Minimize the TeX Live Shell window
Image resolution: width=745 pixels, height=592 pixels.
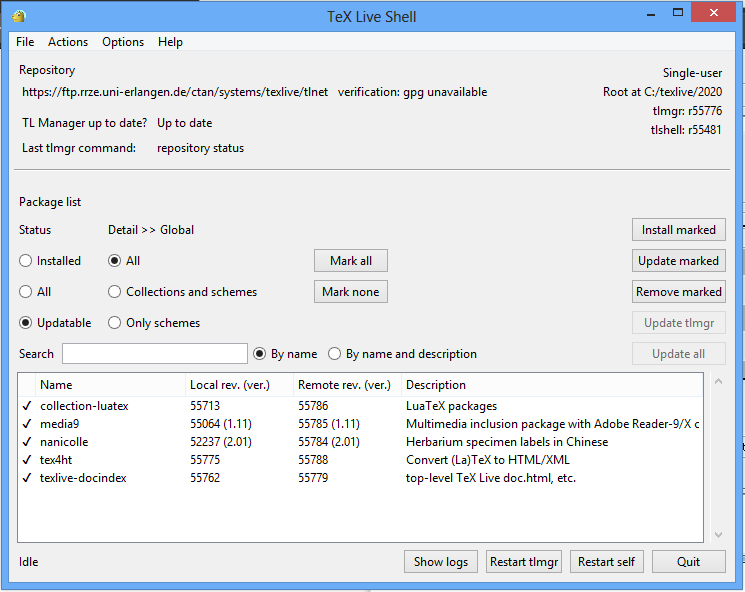651,13
